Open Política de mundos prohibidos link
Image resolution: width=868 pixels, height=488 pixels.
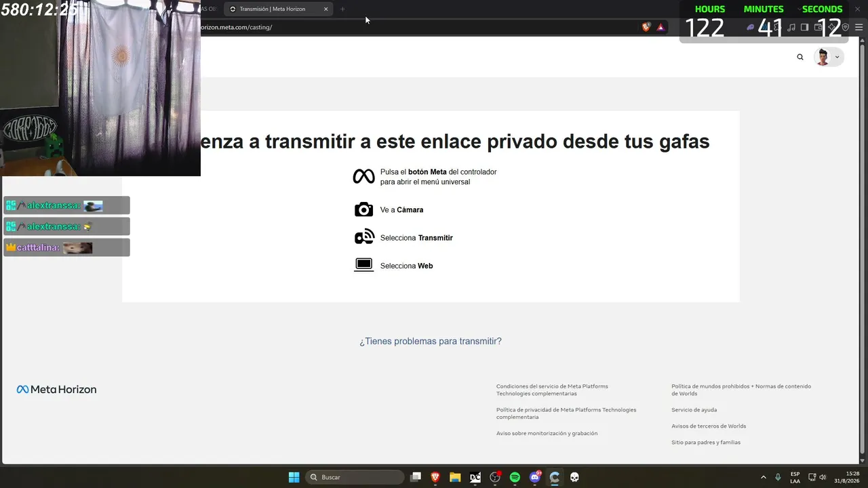[741, 390]
